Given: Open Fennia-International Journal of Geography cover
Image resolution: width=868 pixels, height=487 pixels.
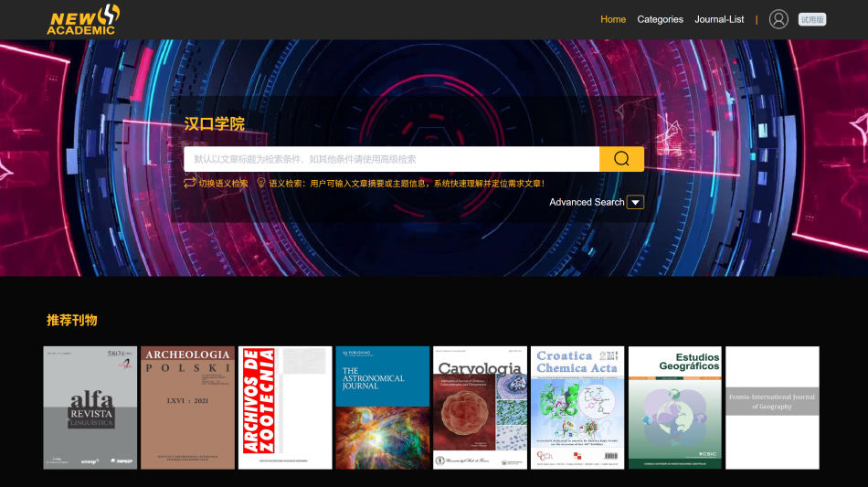Looking at the screenshot, I should point(772,408).
